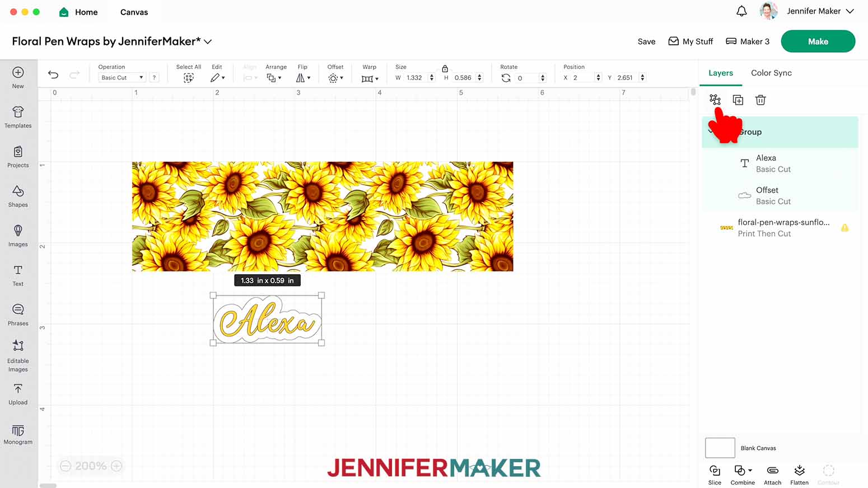Zoom in with the plus button
Image resolution: width=868 pixels, height=488 pixels.
(116, 466)
